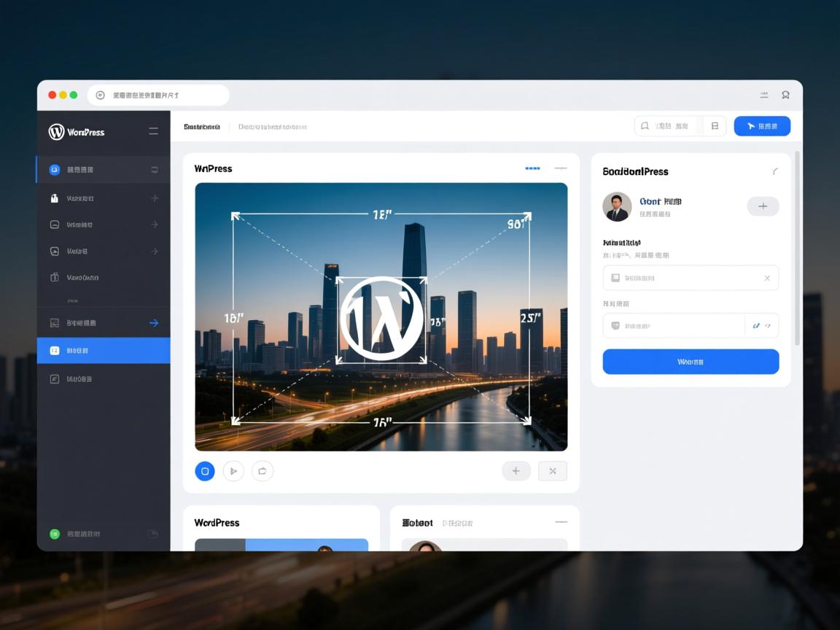
Task: Expand the sidebar item with the blue arrow
Action: pos(154,323)
